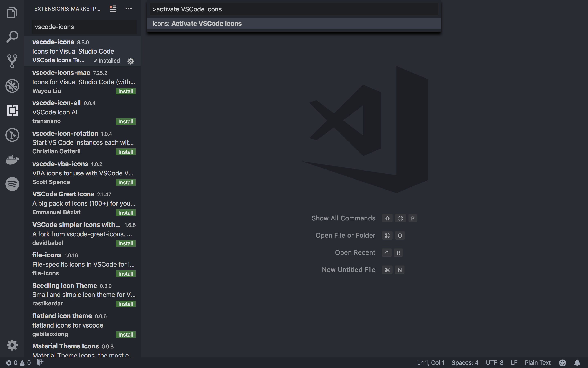The height and width of the screenshot is (368, 588).
Task: Click the Extensions: Marketplace panel title
Action: 67,9
